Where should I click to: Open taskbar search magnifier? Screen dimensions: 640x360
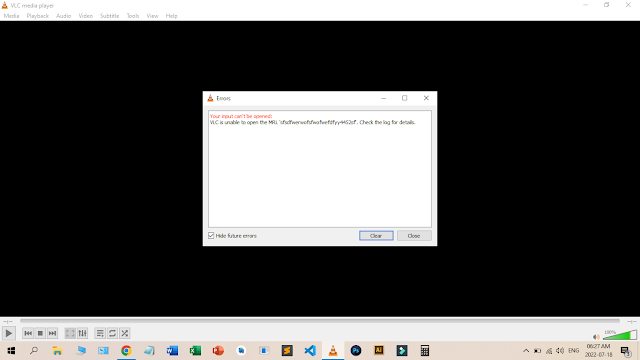[x=34, y=351]
